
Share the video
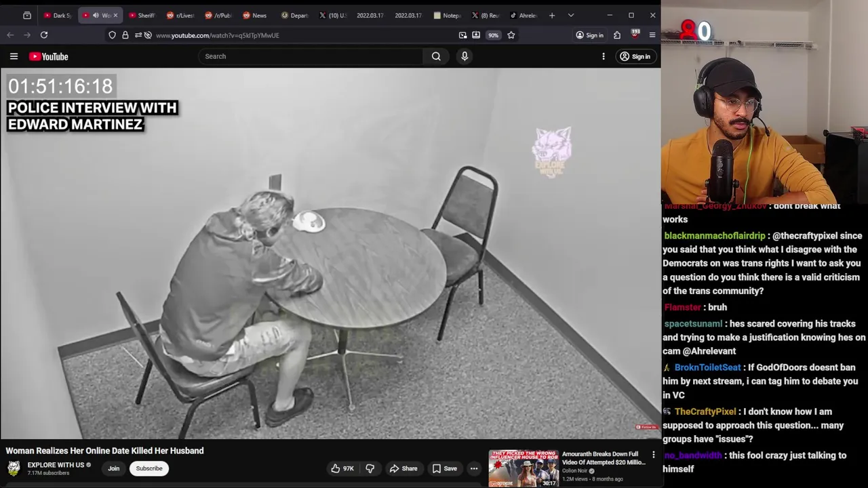coord(403,468)
